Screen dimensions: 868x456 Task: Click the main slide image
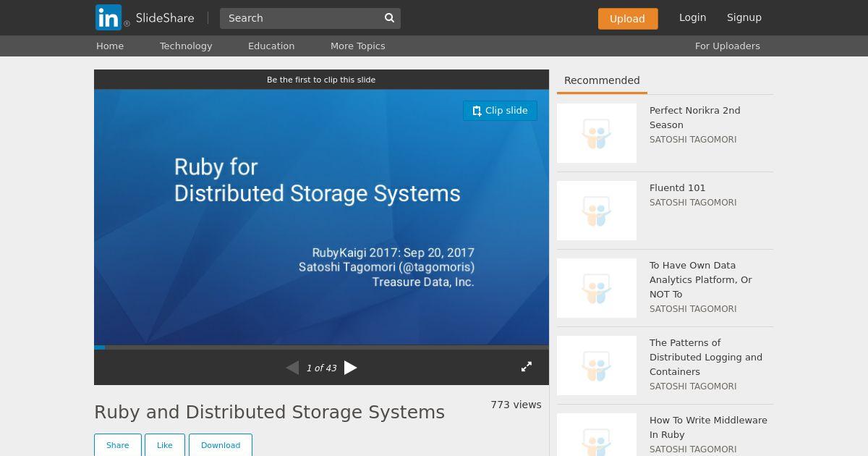click(321, 217)
